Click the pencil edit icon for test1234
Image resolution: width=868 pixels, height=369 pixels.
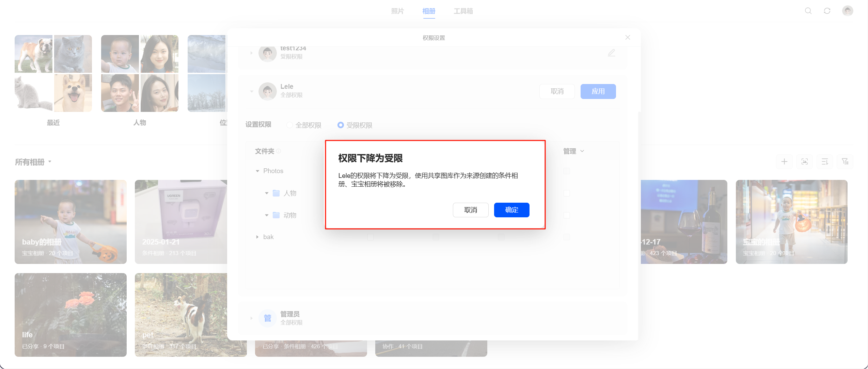point(612,53)
